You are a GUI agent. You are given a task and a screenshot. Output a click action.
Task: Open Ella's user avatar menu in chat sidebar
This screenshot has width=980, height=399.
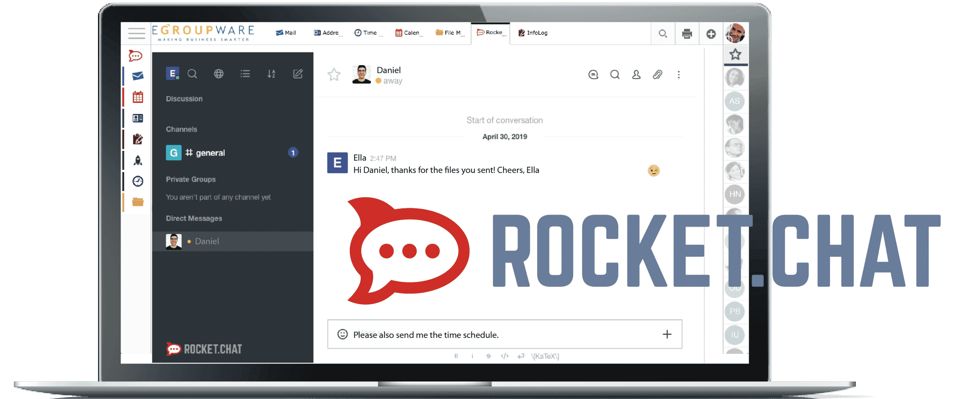pyautogui.click(x=172, y=73)
